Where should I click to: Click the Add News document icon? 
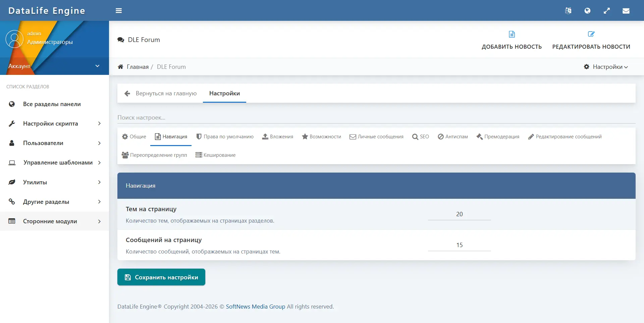pos(512,34)
